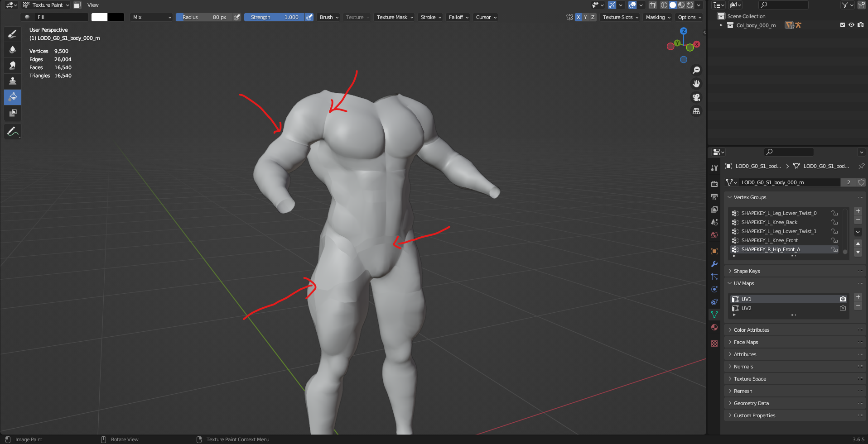
Task: Add a new vertex group
Action: click(x=858, y=211)
